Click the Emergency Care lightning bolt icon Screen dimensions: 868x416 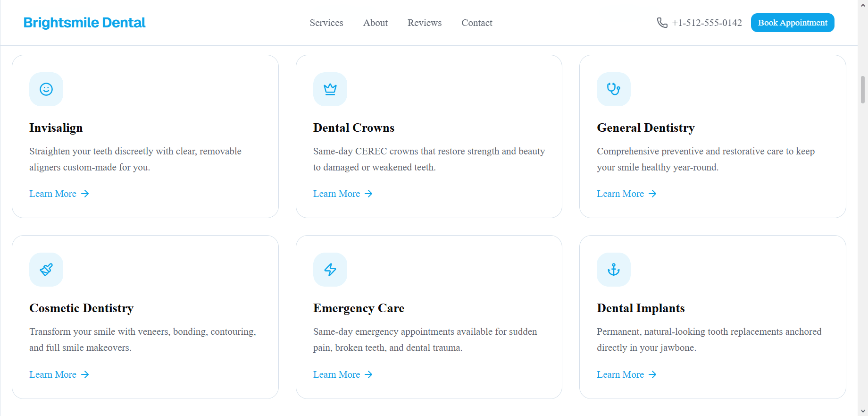[330, 270]
